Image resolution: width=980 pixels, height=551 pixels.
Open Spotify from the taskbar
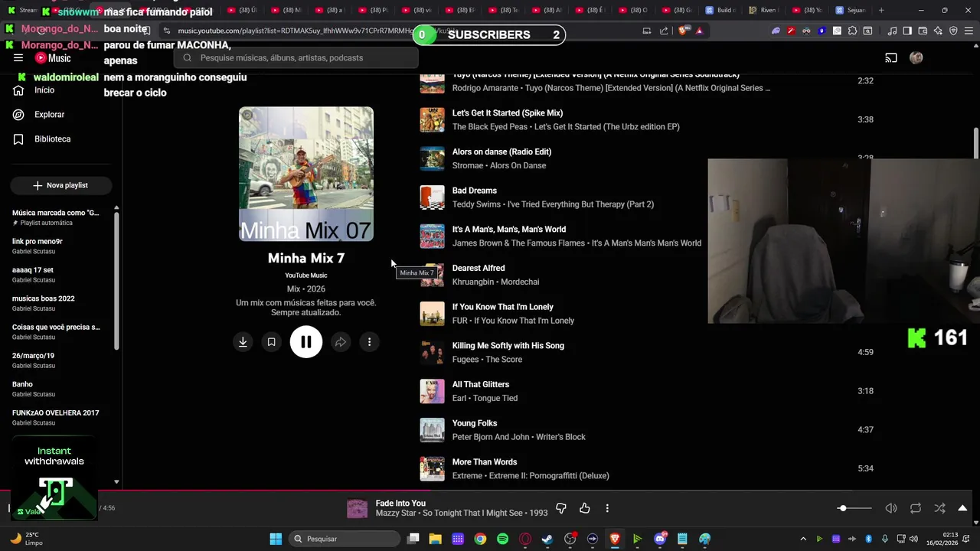[502, 539]
